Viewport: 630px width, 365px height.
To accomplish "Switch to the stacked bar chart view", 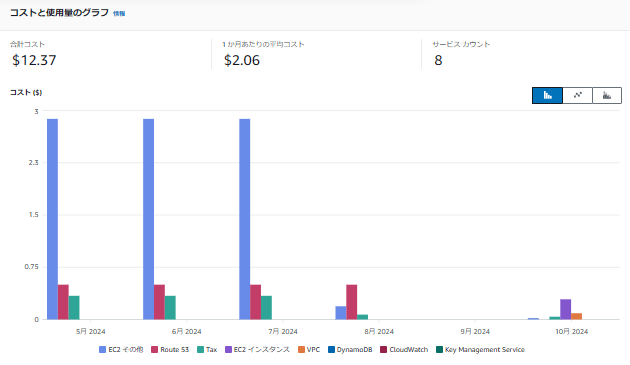I will (x=607, y=95).
